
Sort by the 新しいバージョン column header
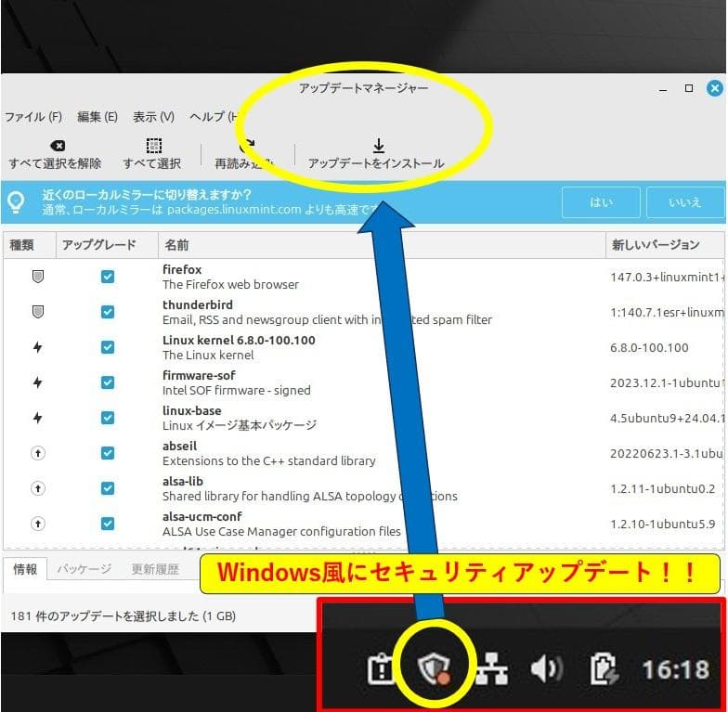(x=665, y=245)
